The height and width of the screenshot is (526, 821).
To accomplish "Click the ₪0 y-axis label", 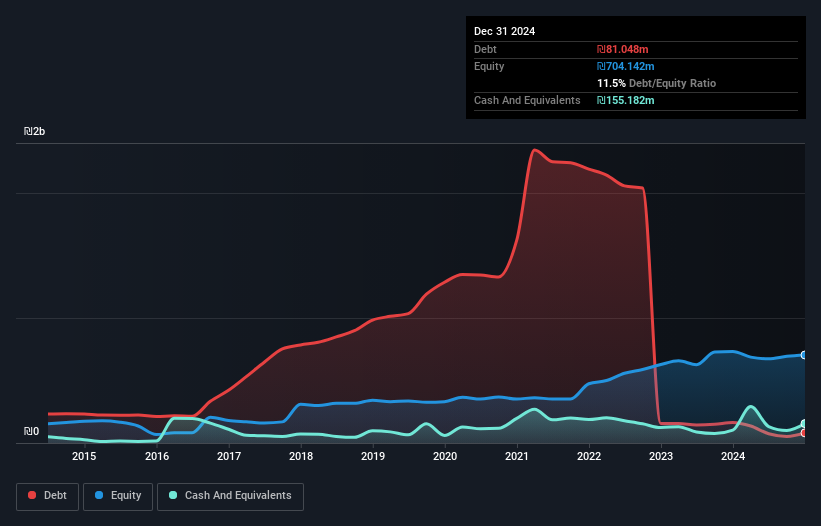I will (x=31, y=431).
